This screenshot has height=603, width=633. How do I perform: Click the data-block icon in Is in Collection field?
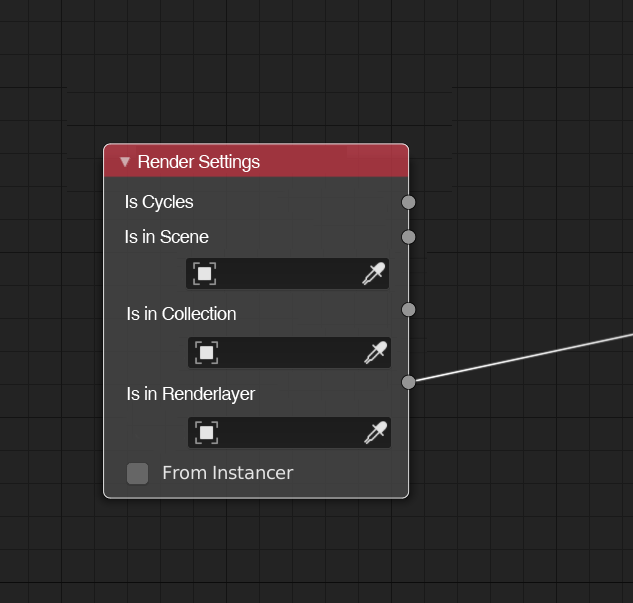(x=206, y=352)
